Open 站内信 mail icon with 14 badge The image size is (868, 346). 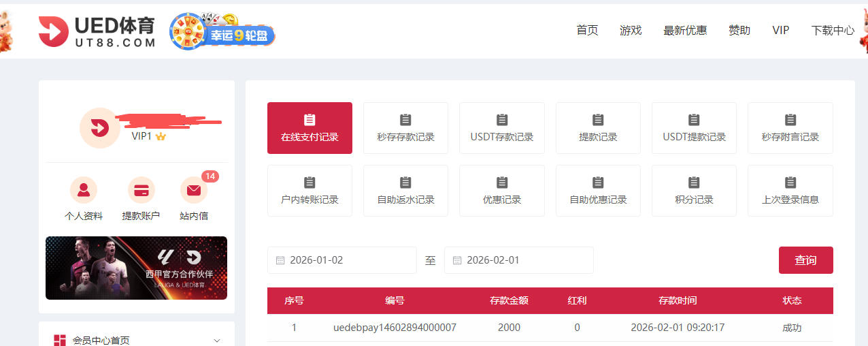(194, 190)
